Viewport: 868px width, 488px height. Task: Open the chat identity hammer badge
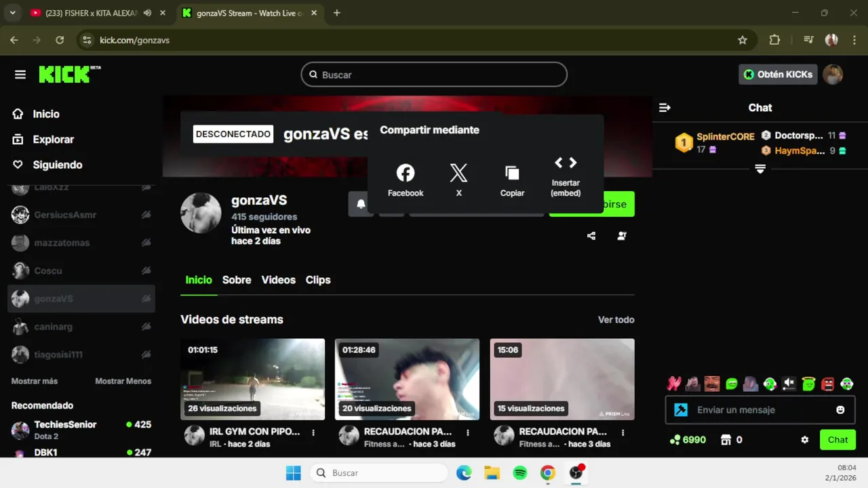point(681,410)
